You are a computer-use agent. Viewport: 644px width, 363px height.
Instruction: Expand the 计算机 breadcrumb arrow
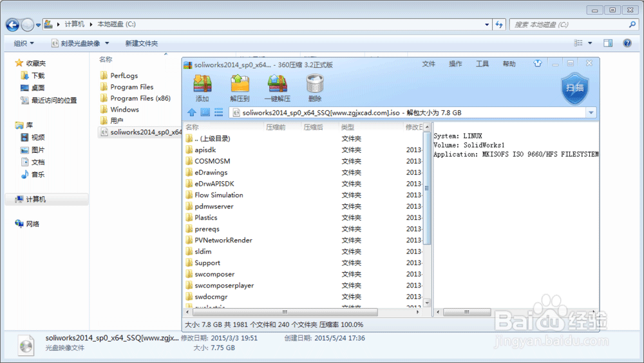[x=91, y=25]
